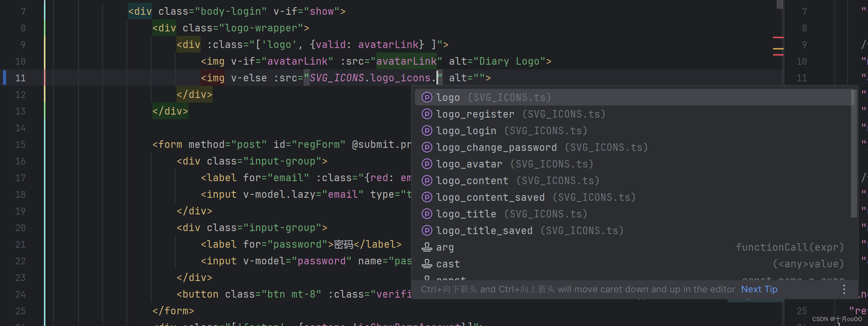Click line number 15 in the left gutter
This screenshot has width=868, height=326.
point(20,144)
